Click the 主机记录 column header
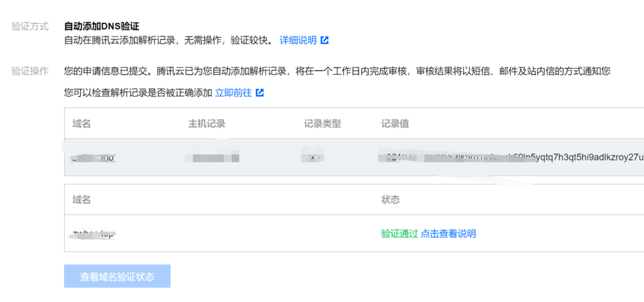 (206, 123)
